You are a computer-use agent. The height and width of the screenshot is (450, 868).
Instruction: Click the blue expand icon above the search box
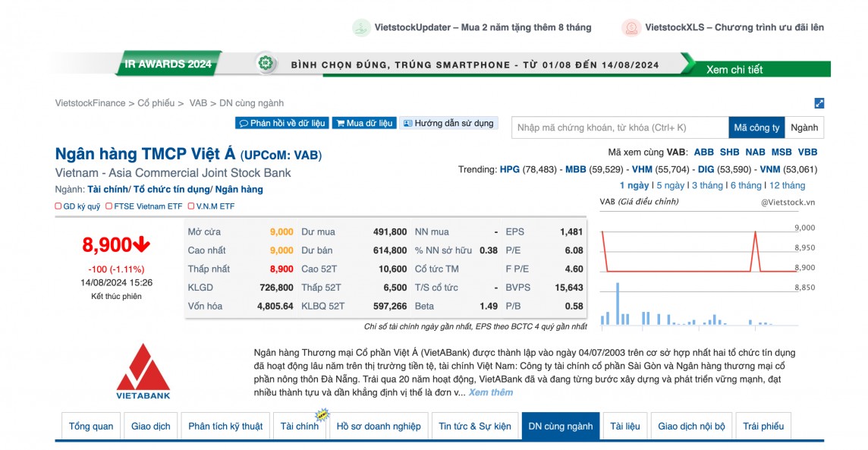(x=818, y=102)
